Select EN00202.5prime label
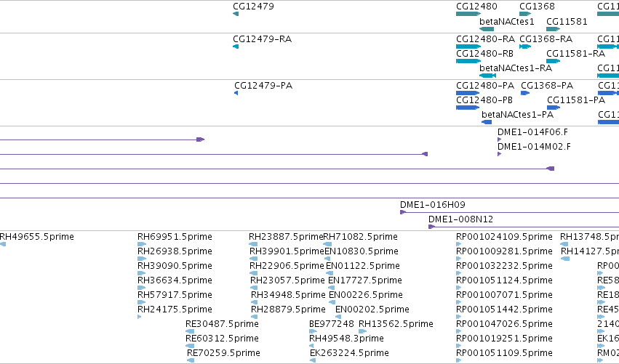 (372, 310)
